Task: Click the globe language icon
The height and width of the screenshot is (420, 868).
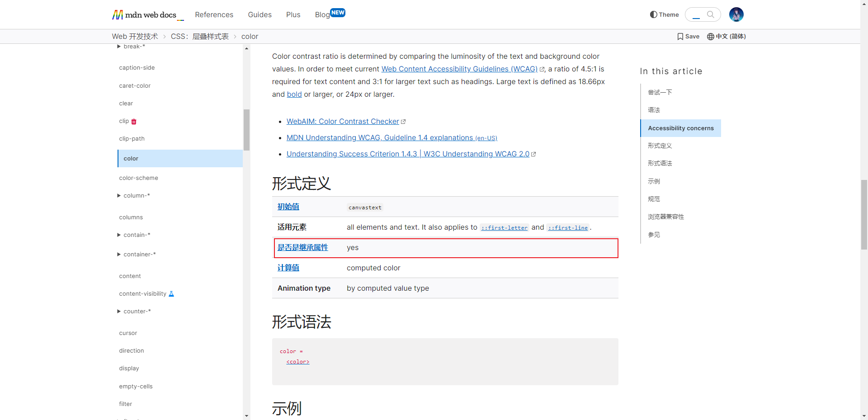Action: [711, 37]
